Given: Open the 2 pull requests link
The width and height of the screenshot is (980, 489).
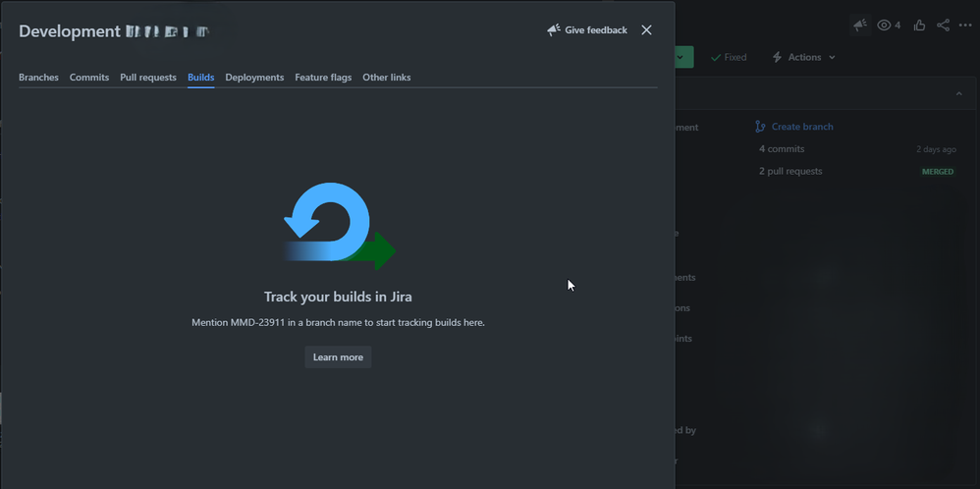Looking at the screenshot, I should click(790, 171).
